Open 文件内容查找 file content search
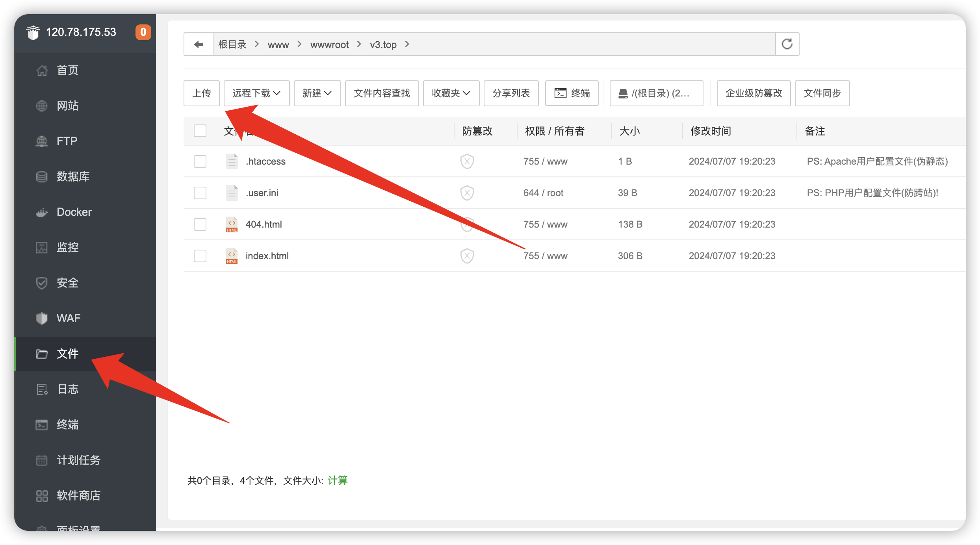Viewport: 980px width, 545px height. (382, 93)
